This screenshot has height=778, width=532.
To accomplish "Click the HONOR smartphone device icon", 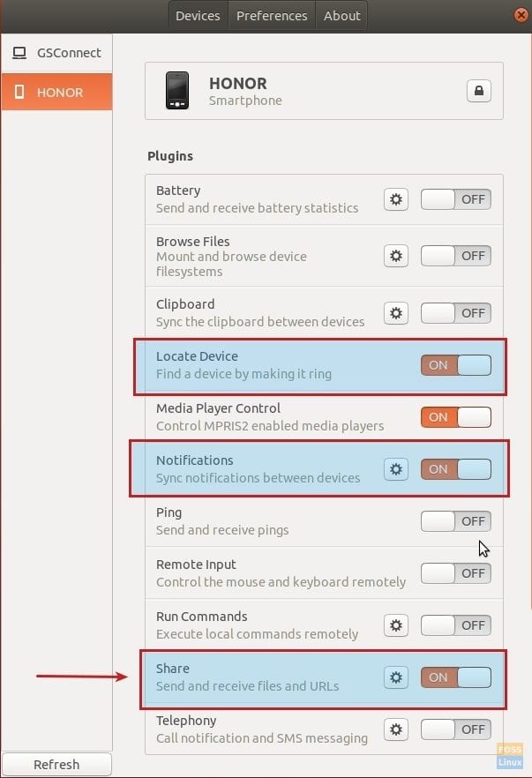I will (177, 91).
